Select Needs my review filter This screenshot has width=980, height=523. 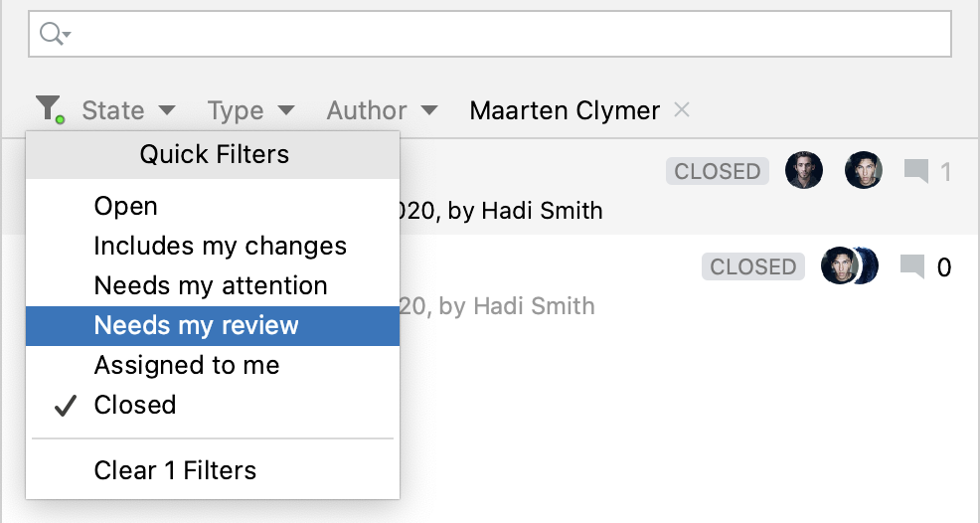point(197,326)
